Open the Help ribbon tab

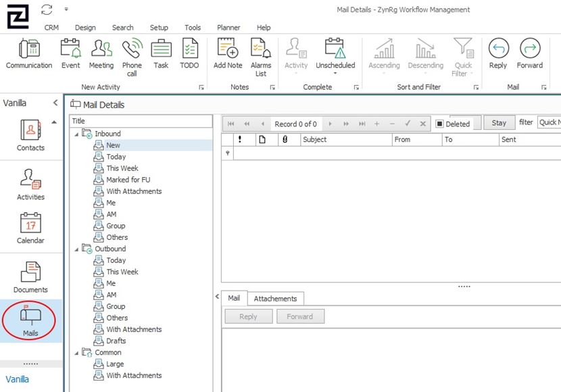point(264,28)
